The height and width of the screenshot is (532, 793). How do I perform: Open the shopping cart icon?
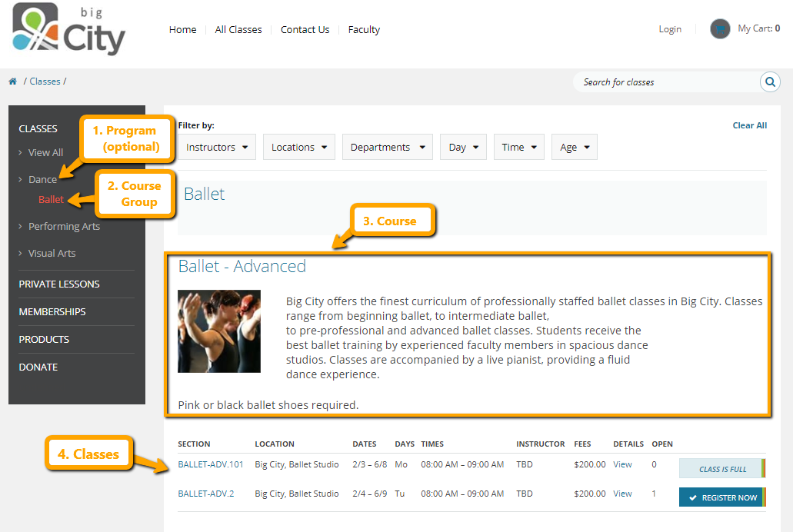coord(720,29)
